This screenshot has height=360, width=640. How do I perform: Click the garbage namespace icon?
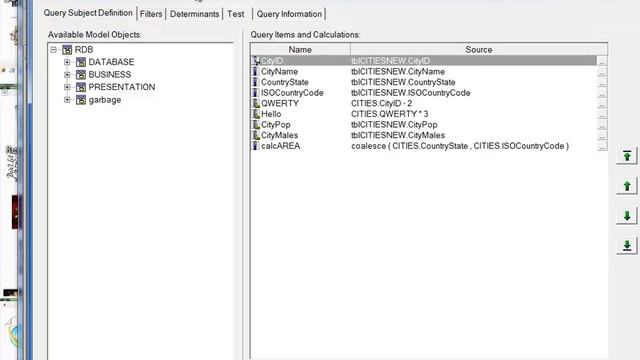[81, 100]
